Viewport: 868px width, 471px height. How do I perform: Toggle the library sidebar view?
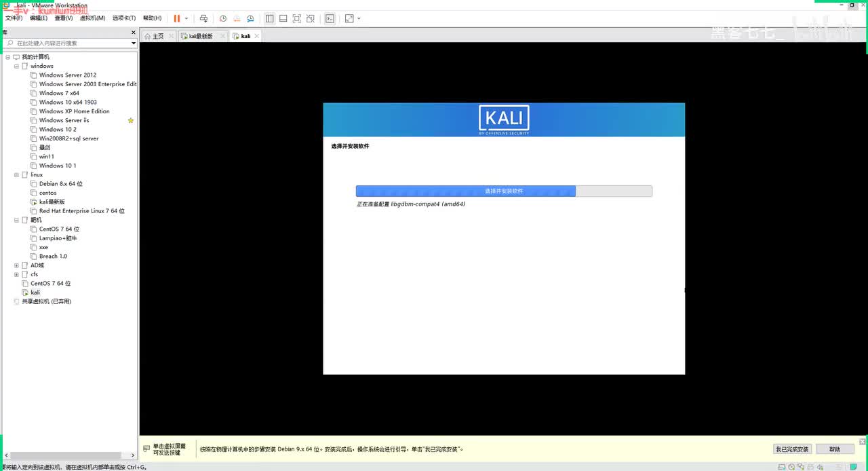[269, 18]
